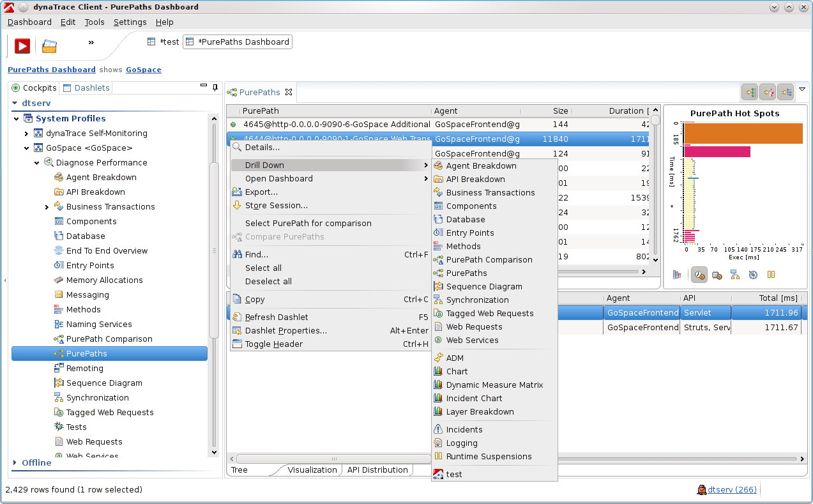Viewport: 813px width, 504px height.
Task: Switch to the Visualization tab
Action: [x=312, y=470]
